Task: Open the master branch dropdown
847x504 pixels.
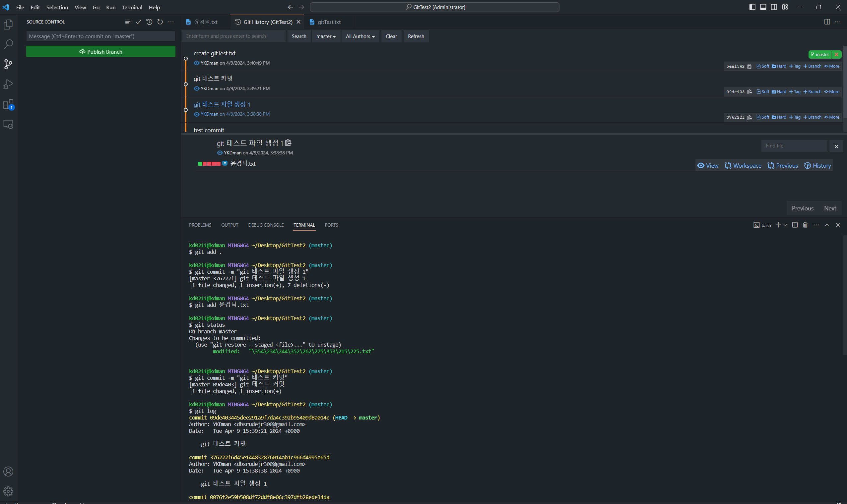Action: click(326, 36)
